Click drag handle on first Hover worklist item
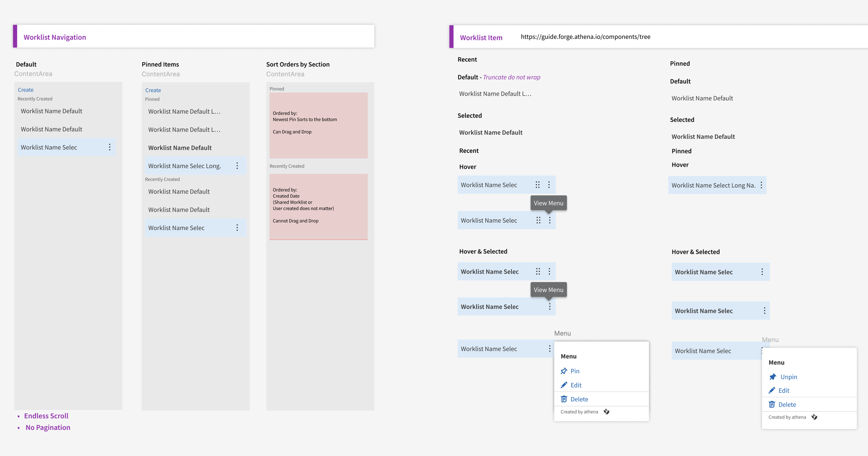The image size is (868, 456). pyautogui.click(x=537, y=185)
